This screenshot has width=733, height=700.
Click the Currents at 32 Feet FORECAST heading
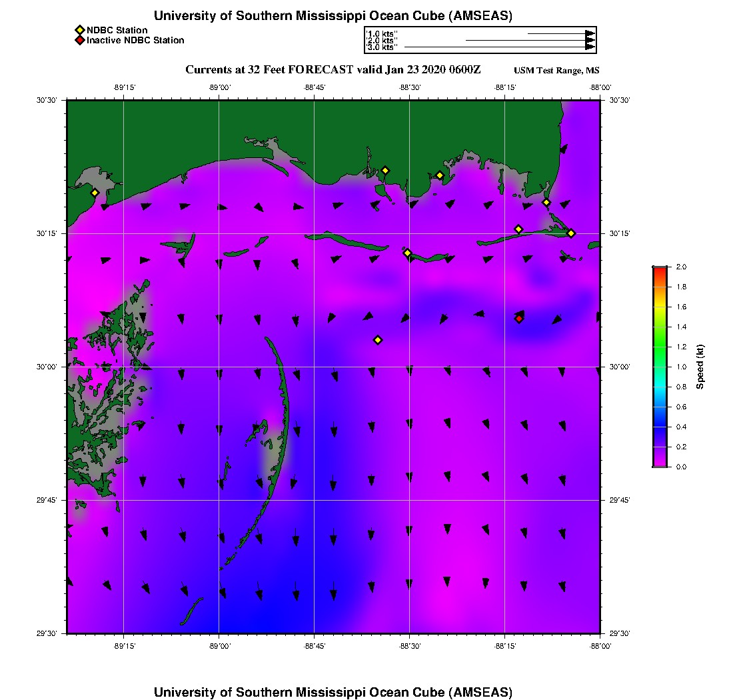point(333,69)
